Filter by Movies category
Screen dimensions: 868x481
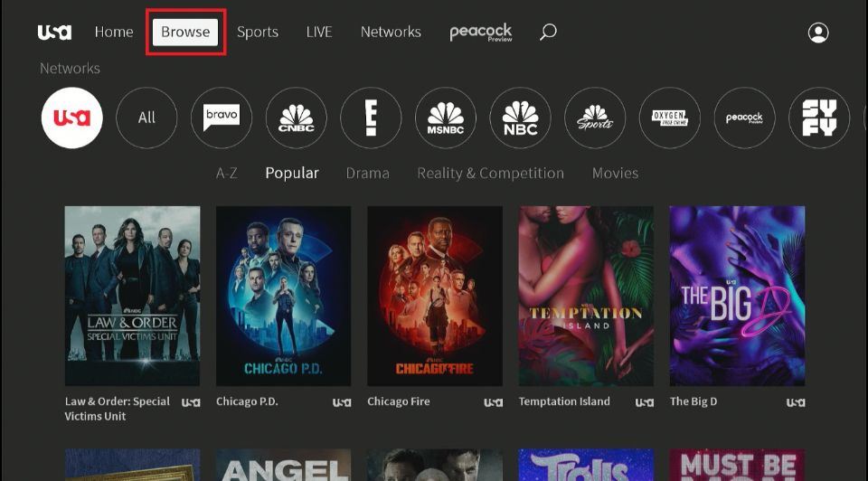(x=615, y=174)
